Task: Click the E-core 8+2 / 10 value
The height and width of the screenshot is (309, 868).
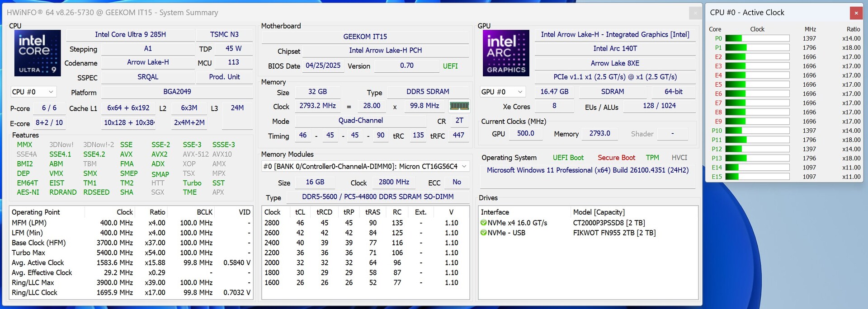Action: pyautogui.click(x=49, y=122)
